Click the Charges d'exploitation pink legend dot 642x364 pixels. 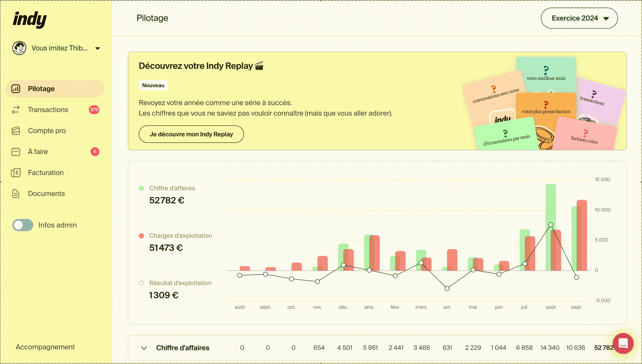[141, 236]
